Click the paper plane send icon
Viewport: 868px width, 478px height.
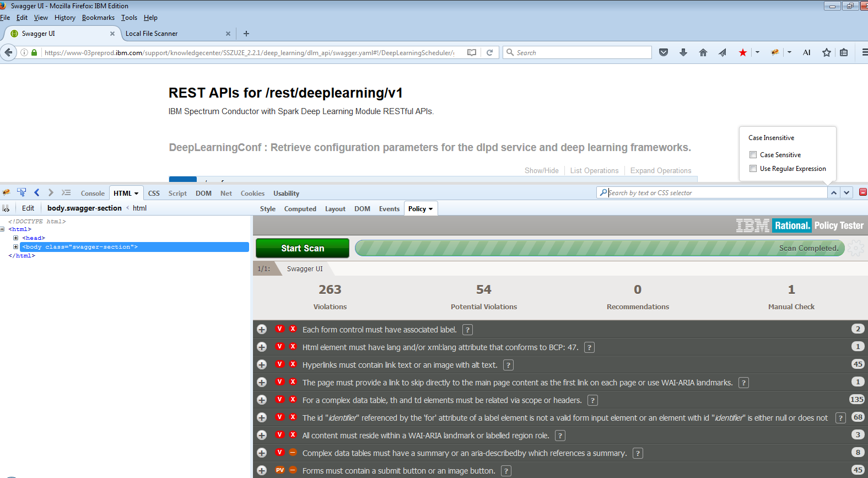click(x=723, y=52)
